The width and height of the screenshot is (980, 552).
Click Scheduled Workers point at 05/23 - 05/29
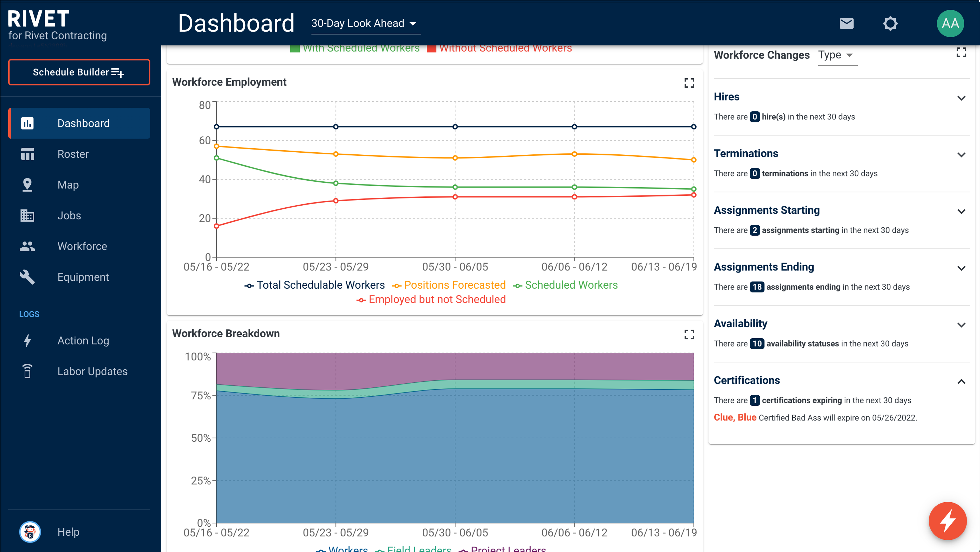coord(336,183)
